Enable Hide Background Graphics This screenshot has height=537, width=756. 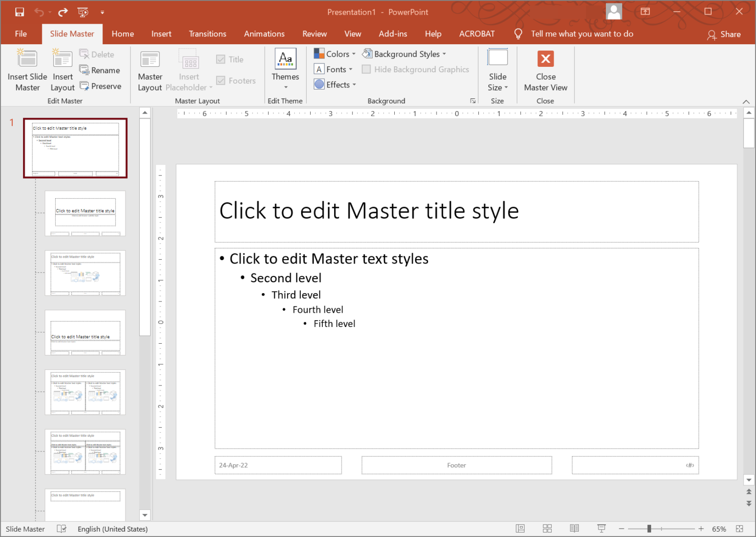click(x=366, y=69)
